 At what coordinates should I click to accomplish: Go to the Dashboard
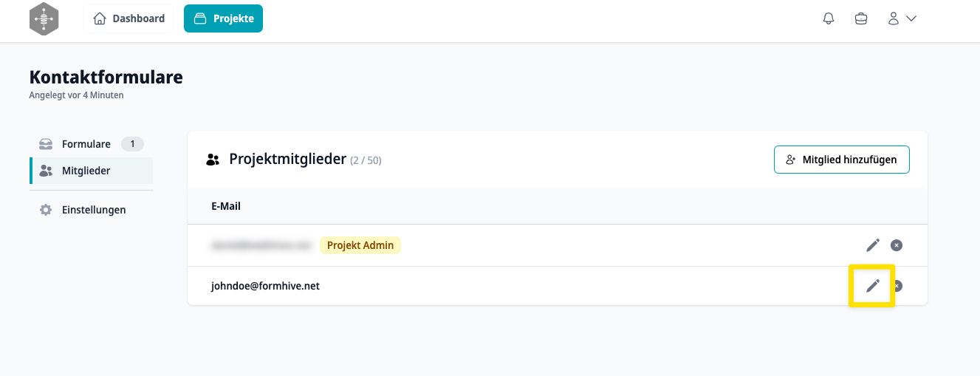[x=129, y=18]
